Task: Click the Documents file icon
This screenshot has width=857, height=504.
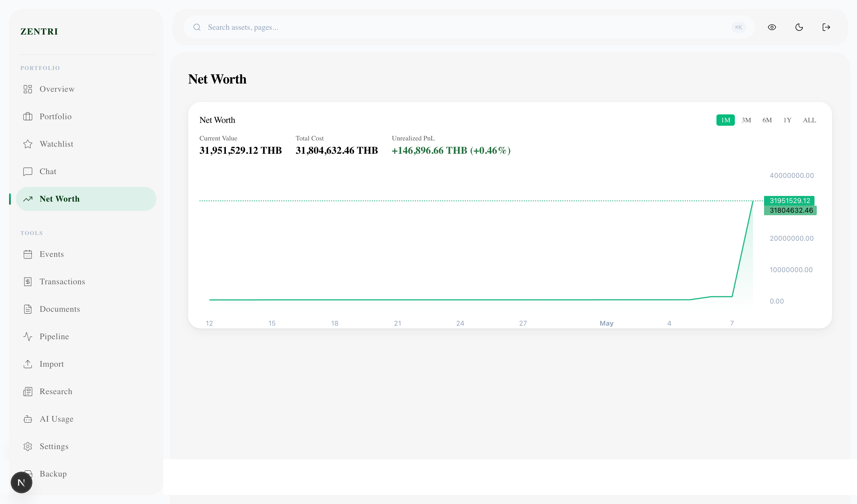Action: pyautogui.click(x=27, y=309)
